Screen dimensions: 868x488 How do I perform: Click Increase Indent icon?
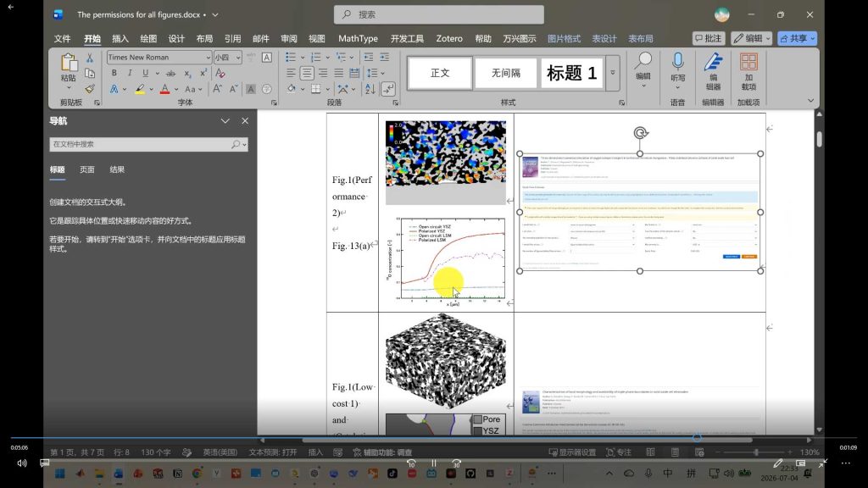[x=384, y=57]
